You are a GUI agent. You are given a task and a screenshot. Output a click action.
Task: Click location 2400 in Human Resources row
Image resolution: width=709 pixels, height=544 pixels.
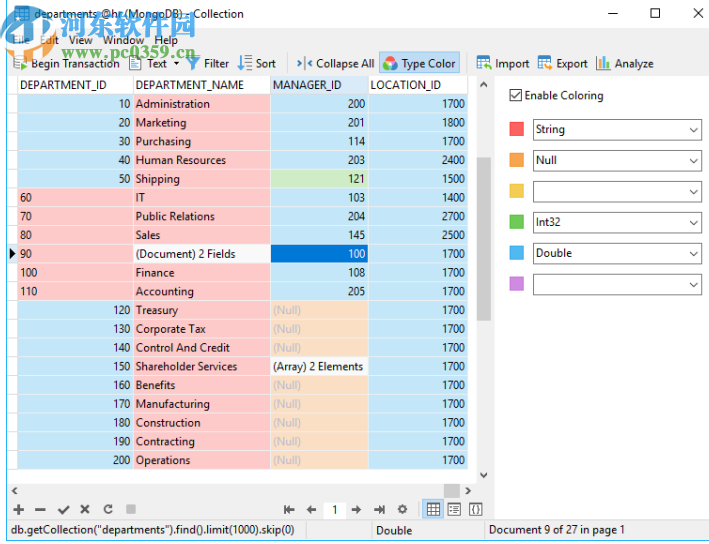(x=418, y=160)
